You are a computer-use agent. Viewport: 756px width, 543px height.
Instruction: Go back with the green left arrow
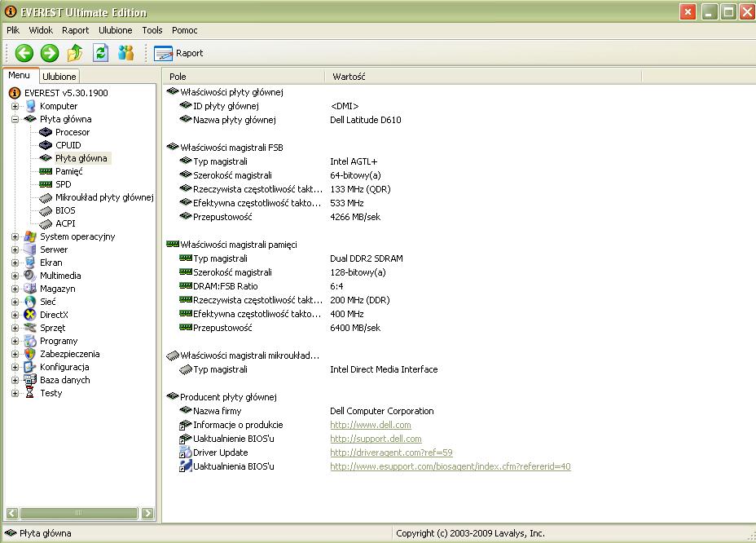(24, 53)
